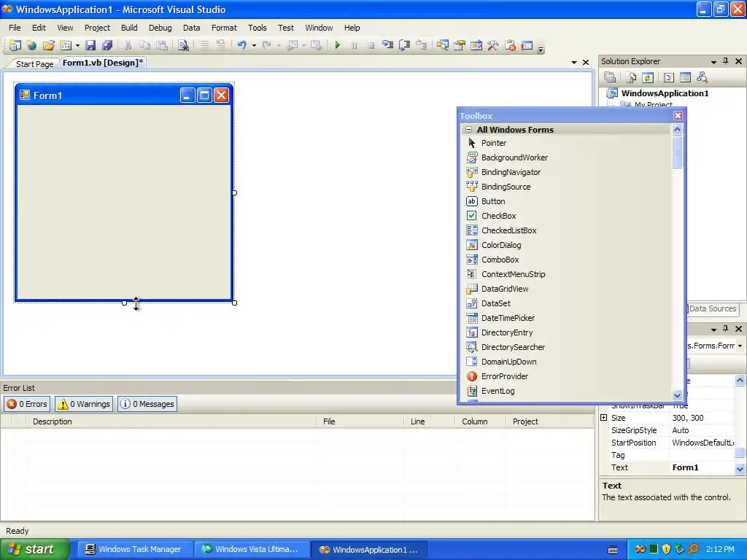747x560 pixels.
Task: Collapse the All Windows Forms toolbox group
Action: click(x=469, y=130)
